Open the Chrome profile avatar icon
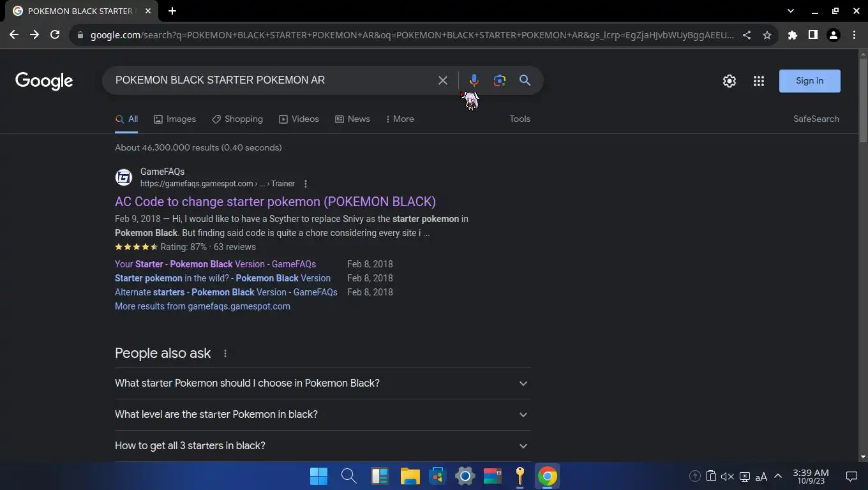 click(834, 35)
